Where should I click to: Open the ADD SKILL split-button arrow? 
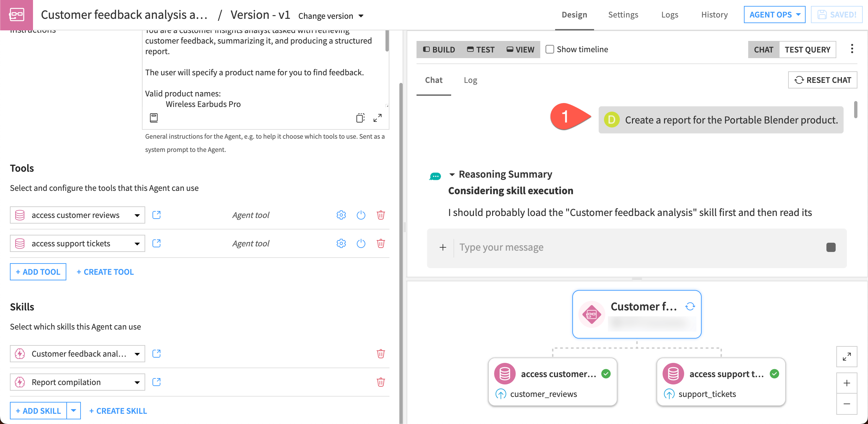pos(74,410)
